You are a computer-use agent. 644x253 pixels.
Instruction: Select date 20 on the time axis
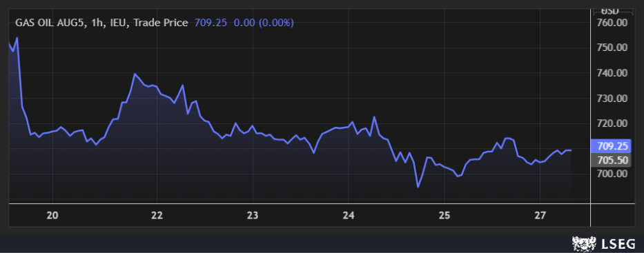[52, 216]
